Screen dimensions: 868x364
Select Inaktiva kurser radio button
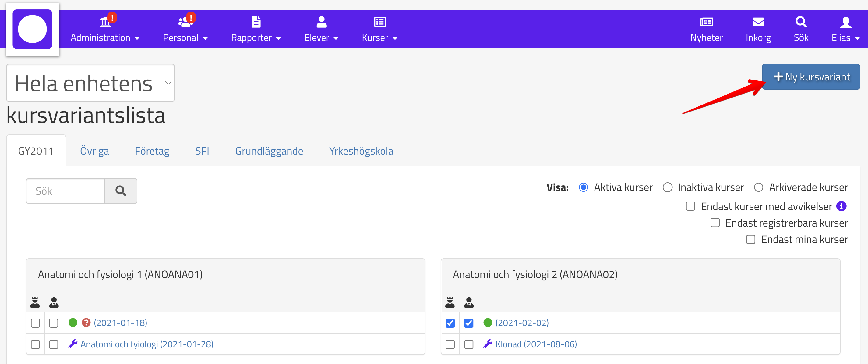[x=667, y=187]
